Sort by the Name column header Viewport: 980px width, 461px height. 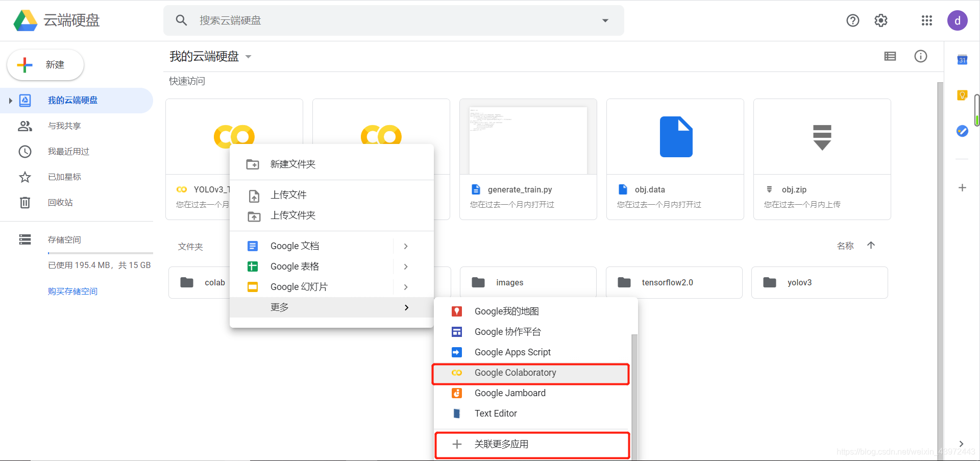click(x=845, y=246)
